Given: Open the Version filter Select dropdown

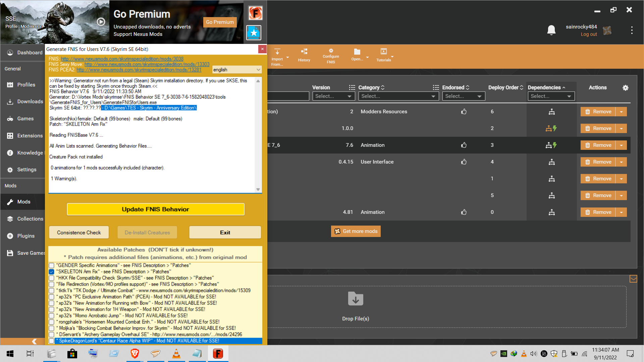Looking at the screenshot, I should coord(333,96).
